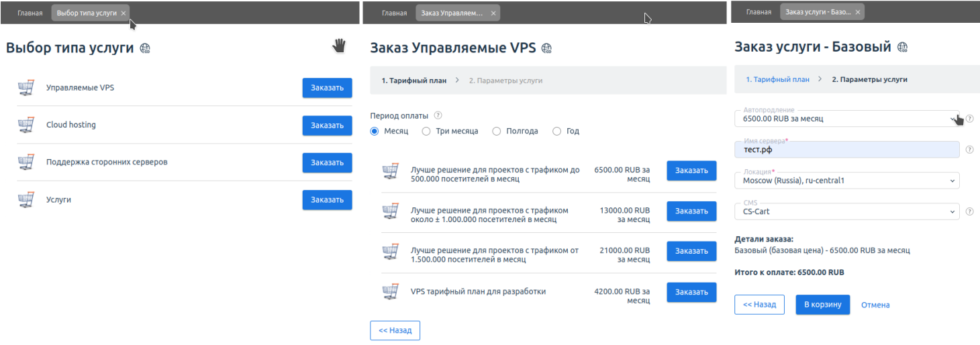Open the Автопродление dropdown
Screen dimensions: 980x345
click(847, 119)
